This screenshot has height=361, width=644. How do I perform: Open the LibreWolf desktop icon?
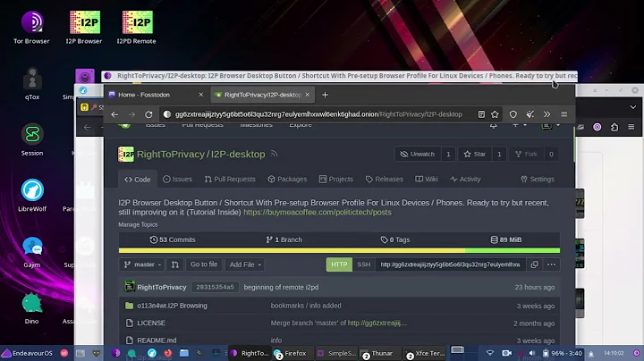pos(32,196)
